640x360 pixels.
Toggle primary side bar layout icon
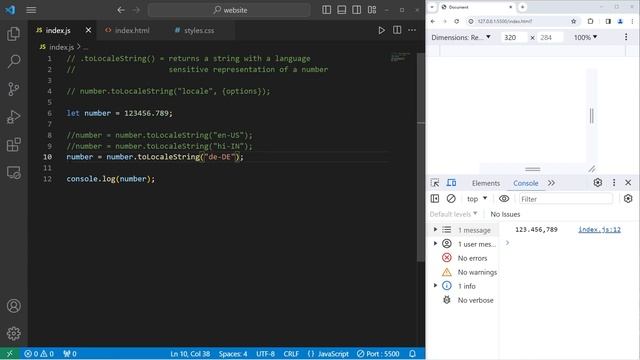[x=327, y=10]
